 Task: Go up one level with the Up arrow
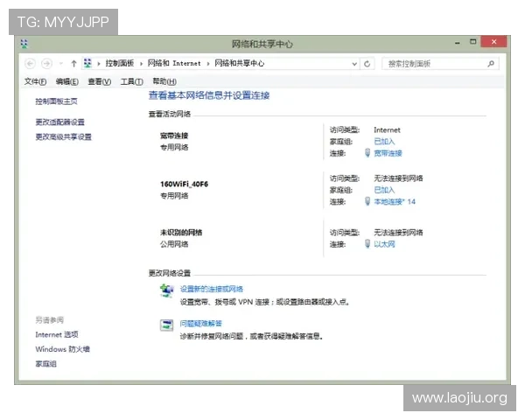[x=73, y=63]
